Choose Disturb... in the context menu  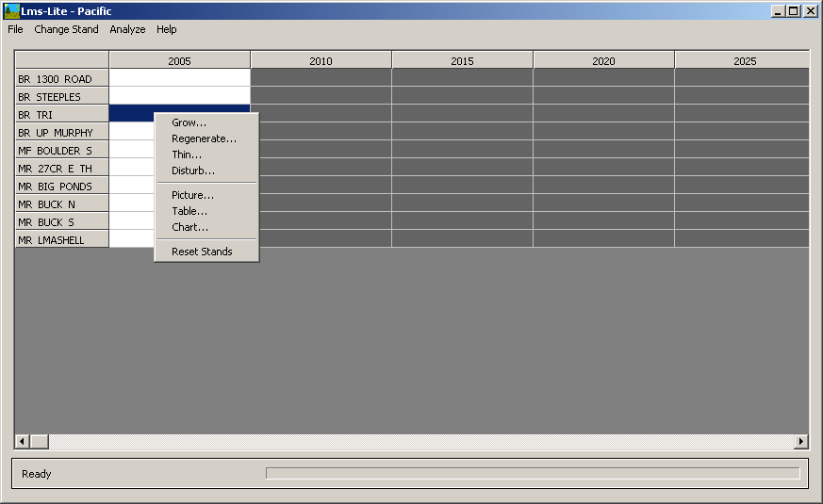click(x=192, y=171)
